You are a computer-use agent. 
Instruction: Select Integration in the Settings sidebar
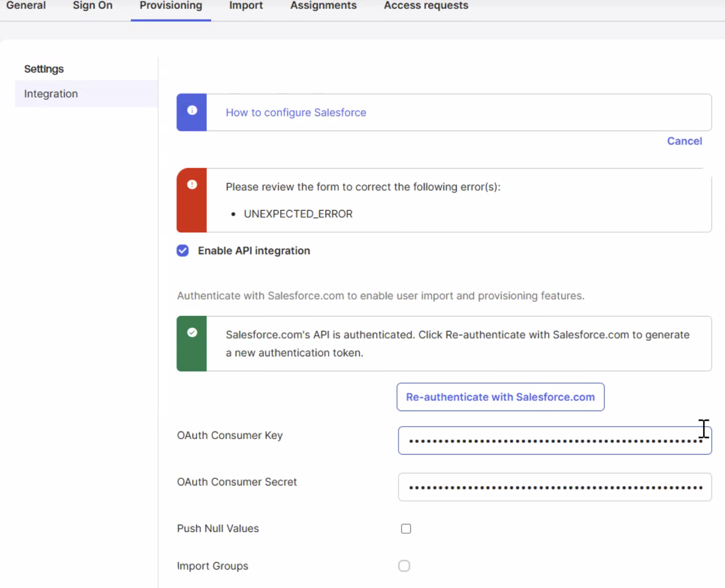click(87, 94)
